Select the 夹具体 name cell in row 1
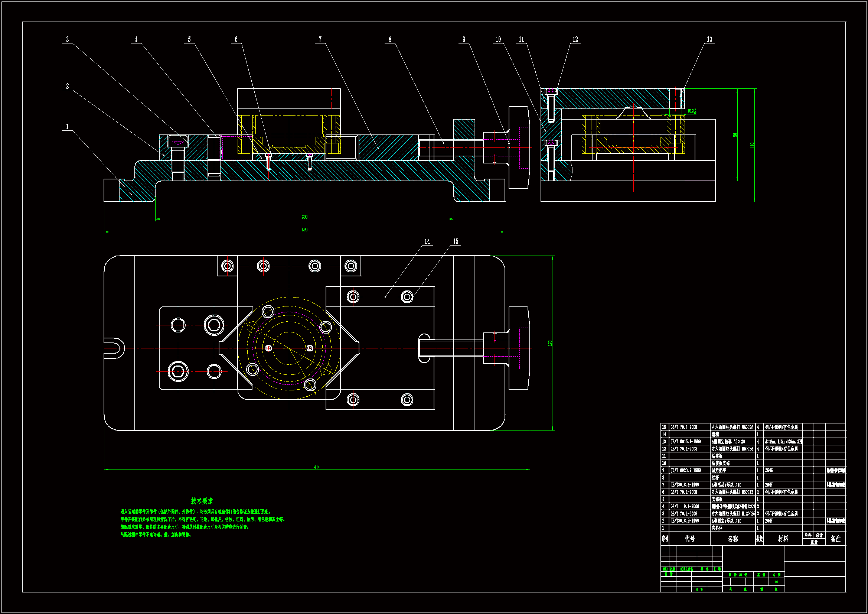The image size is (868, 614). tap(717, 528)
